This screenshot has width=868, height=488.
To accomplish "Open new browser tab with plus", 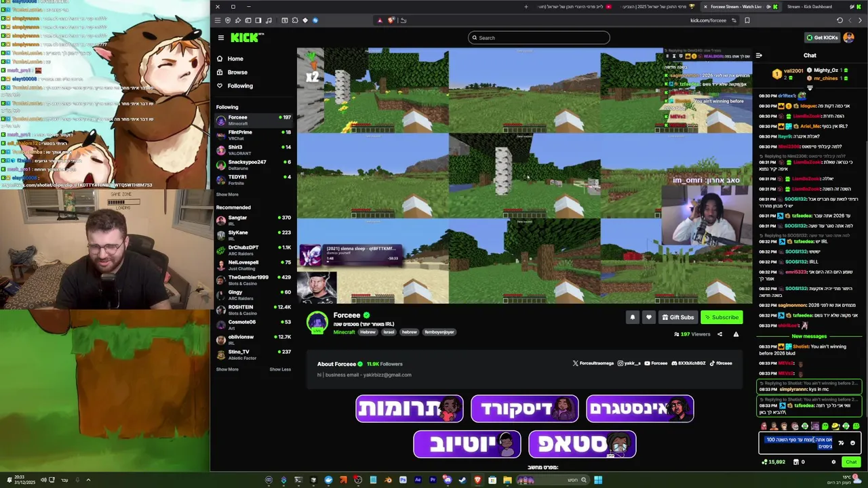I will pyautogui.click(x=526, y=7).
